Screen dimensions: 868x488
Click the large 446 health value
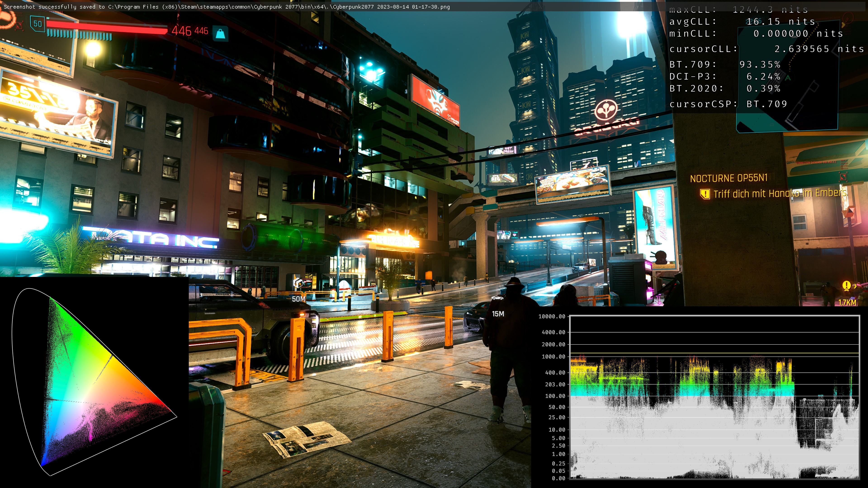(182, 31)
